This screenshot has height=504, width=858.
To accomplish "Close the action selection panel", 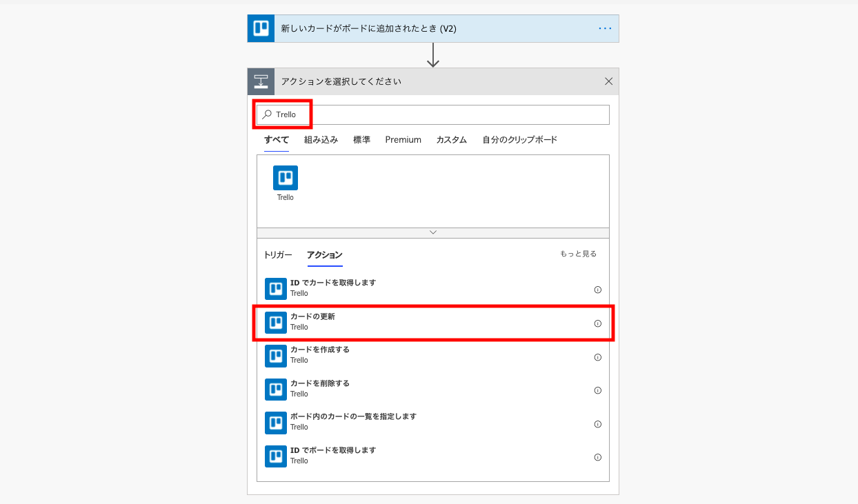I will click(608, 81).
